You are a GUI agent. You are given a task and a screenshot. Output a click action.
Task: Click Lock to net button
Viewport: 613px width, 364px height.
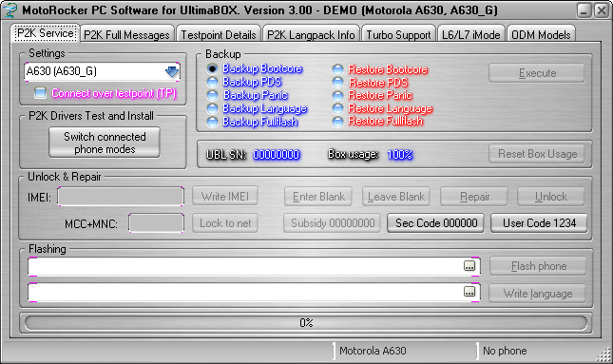(x=225, y=222)
